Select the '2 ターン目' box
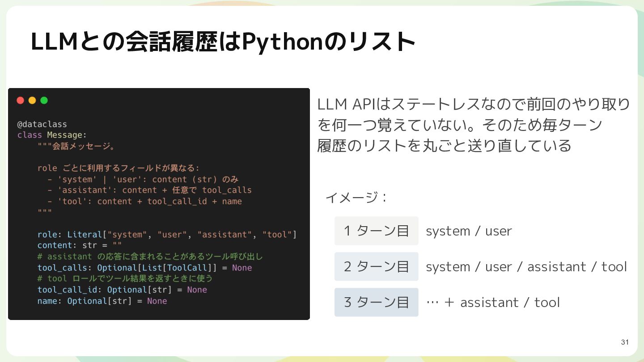Screen dimensions: 644x362 [376, 266]
